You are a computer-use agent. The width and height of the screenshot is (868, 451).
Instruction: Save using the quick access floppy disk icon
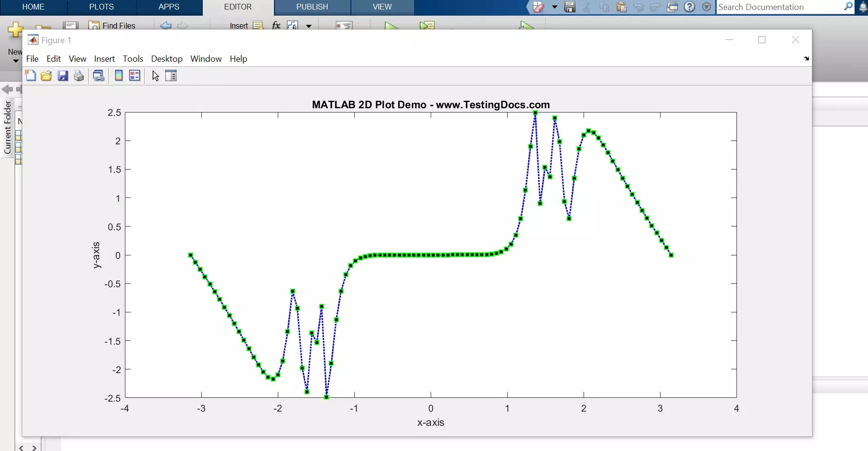(x=570, y=7)
